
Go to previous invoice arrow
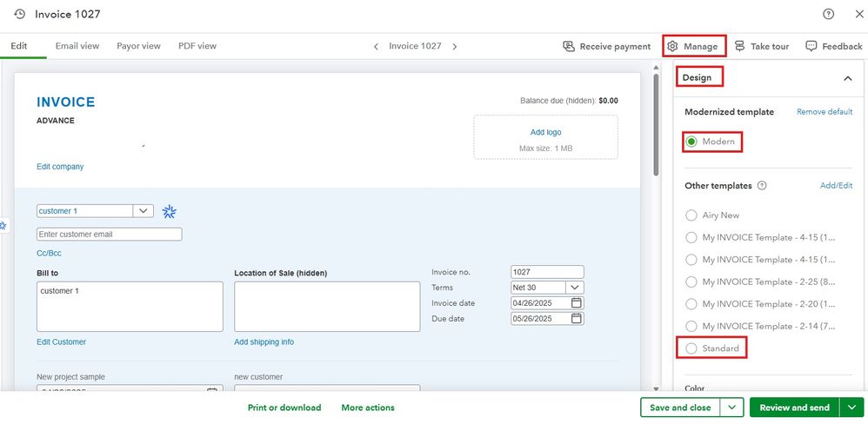coord(376,46)
